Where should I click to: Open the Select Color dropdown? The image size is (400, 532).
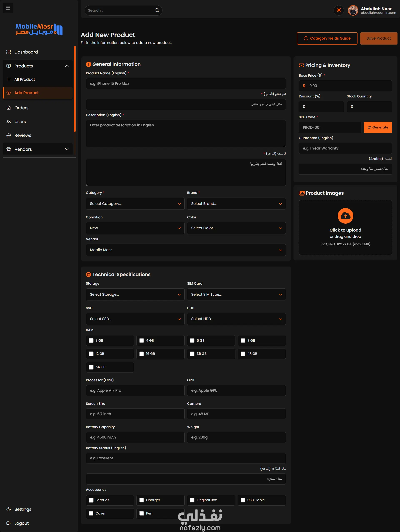236,228
